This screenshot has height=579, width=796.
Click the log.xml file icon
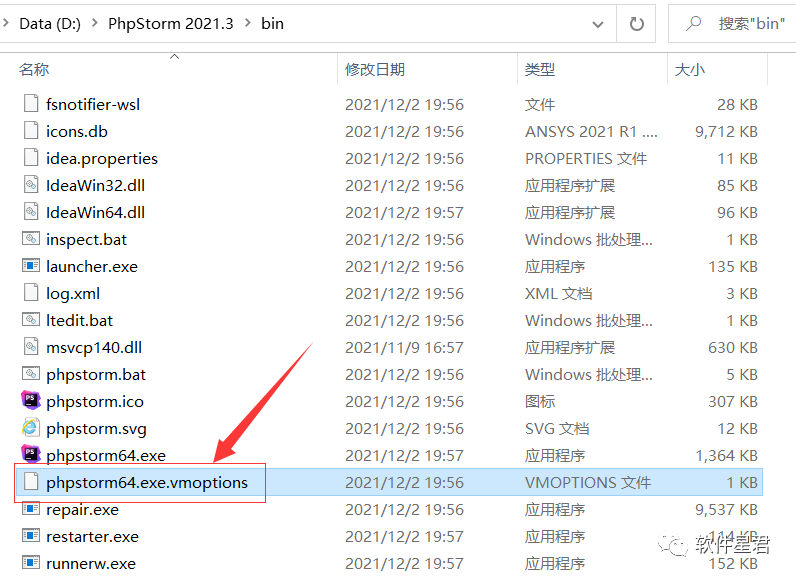tap(31, 292)
